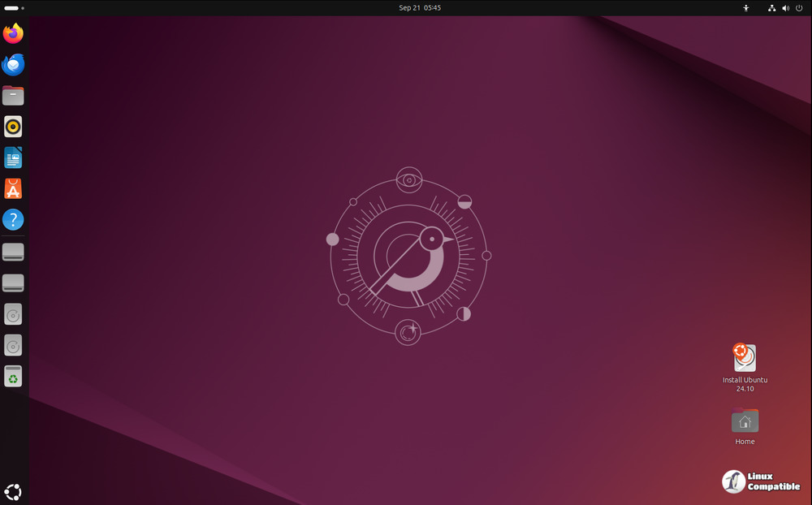This screenshot has height=505, width=812.
Task: Launch Firefox from the dock
Action: (13, 33)
